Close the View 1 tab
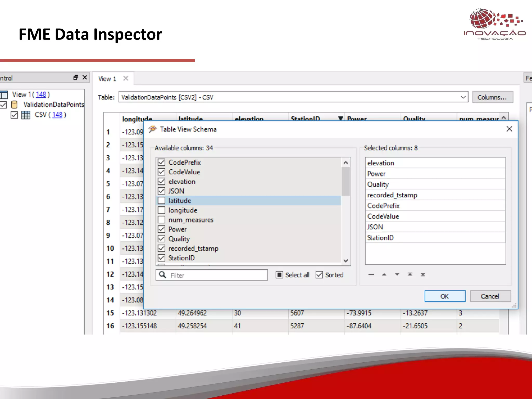The height and width of the screenshot is (399, 532). click(126, 78)
